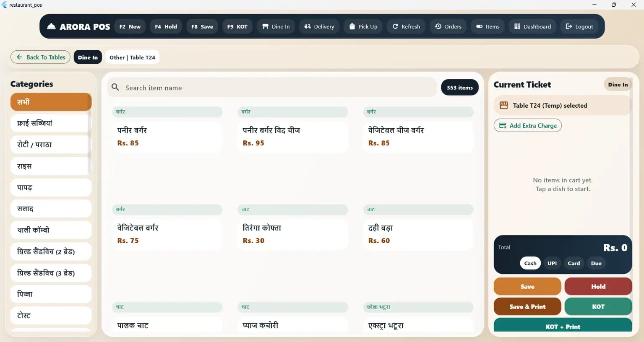Click F9 KOT in the toolbar
The image size is (644, 342).
pyautogui.click(x=237, y=26)
